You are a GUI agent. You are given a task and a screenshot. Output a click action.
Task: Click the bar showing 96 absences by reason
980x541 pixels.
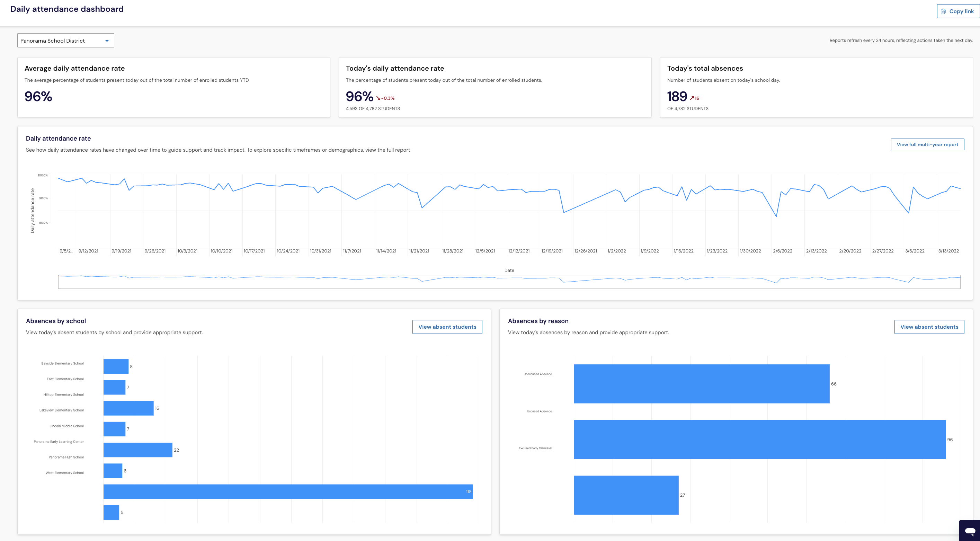pyautogui.click(x=760, y=440)
